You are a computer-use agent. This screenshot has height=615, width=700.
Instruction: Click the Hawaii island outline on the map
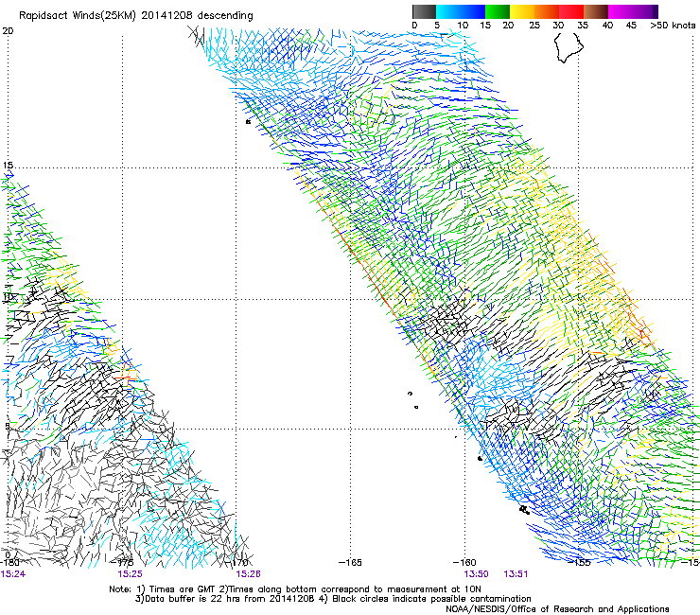(x=569, y=47)
